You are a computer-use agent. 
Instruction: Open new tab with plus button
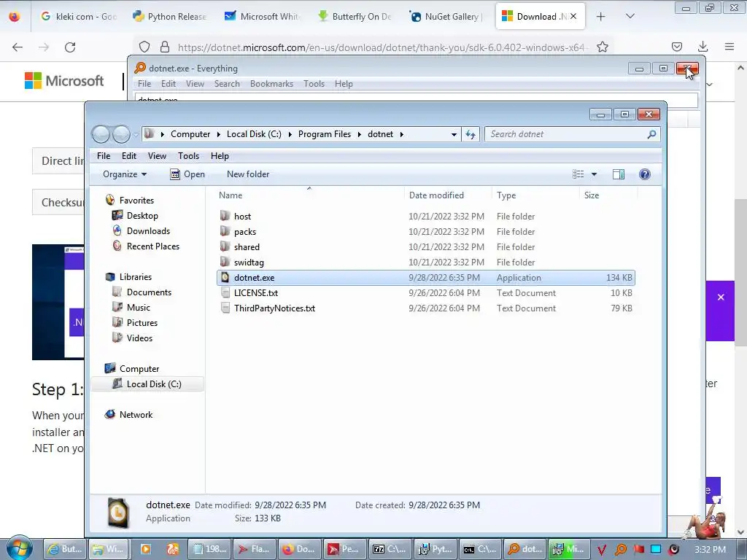point(601,16)
